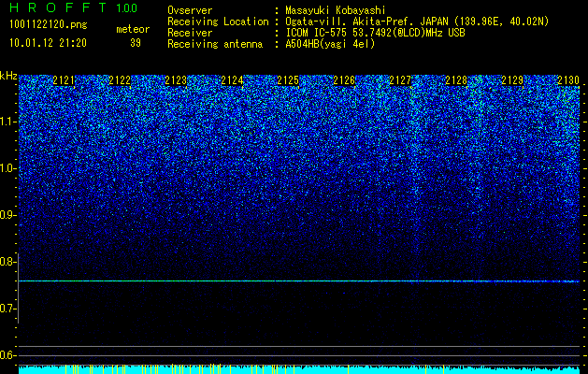Click the Receiver field label

[190, 33]
